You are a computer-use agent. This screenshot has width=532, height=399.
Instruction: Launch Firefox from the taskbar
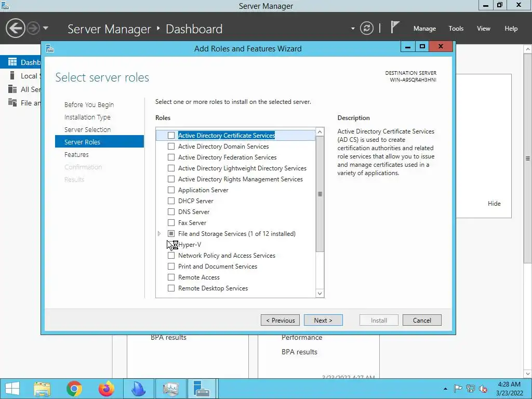[x=106, y=389]
